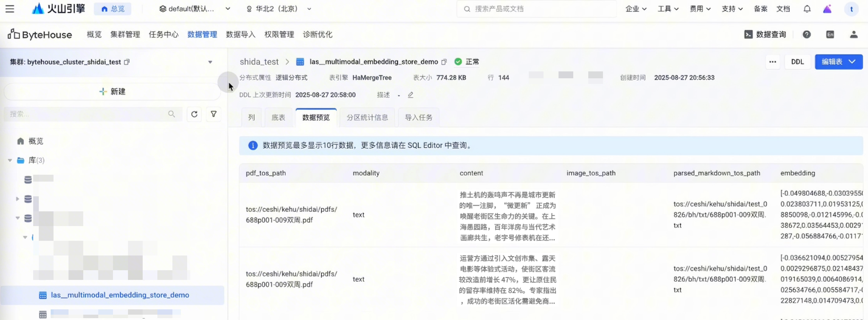Select the 数据预览 tab
Screen dimensions: 868x320
pyautogui.click(x=316, y=118)
